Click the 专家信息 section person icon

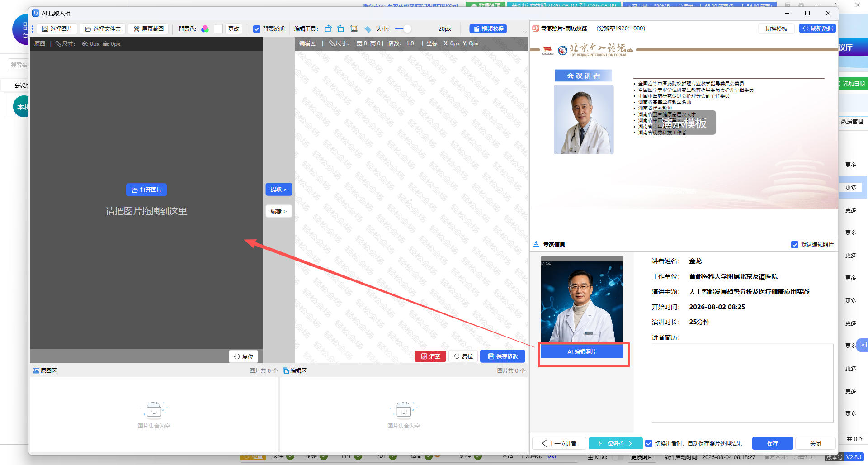click(536, 245)
